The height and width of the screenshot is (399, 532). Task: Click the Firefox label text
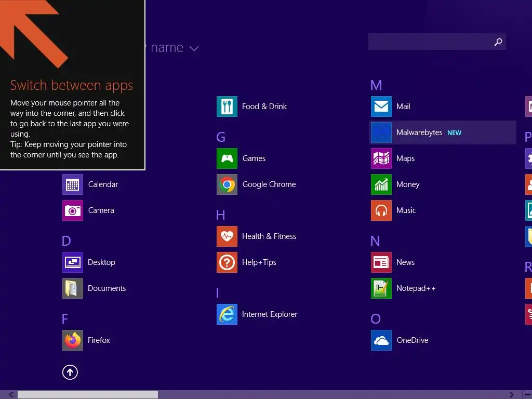coord(99,340)
